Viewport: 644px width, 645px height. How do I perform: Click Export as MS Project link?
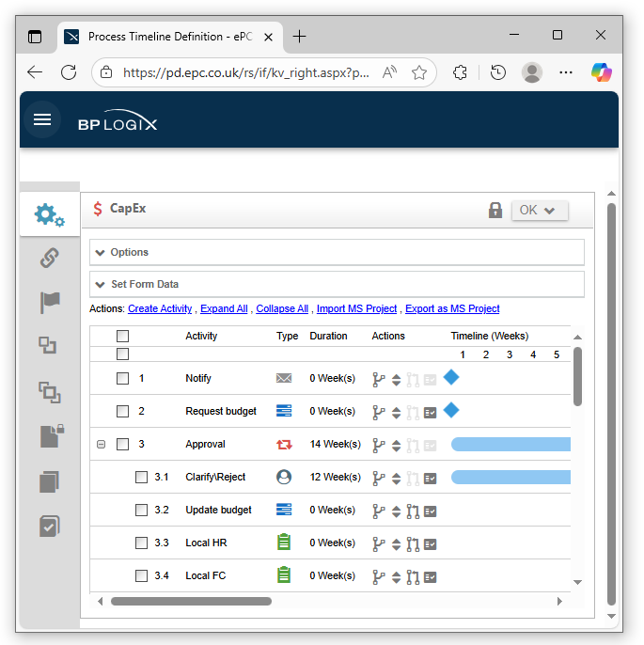point(452,308)
